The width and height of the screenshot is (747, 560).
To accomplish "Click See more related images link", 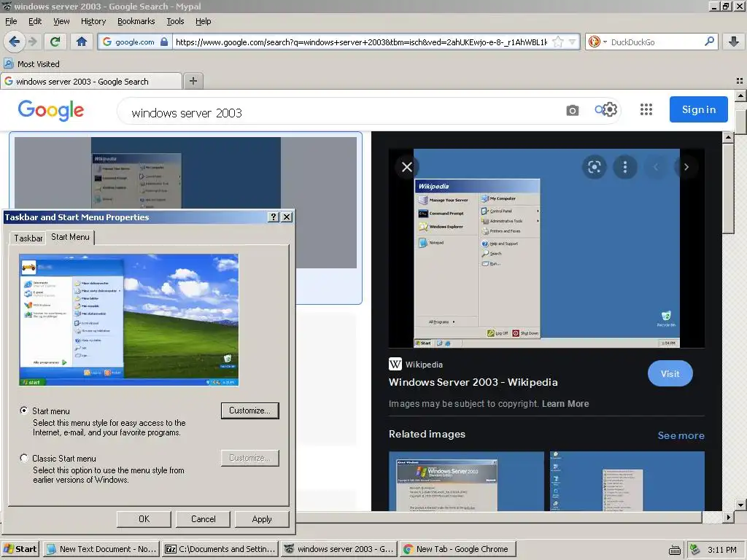I will [x=681, y=435].
